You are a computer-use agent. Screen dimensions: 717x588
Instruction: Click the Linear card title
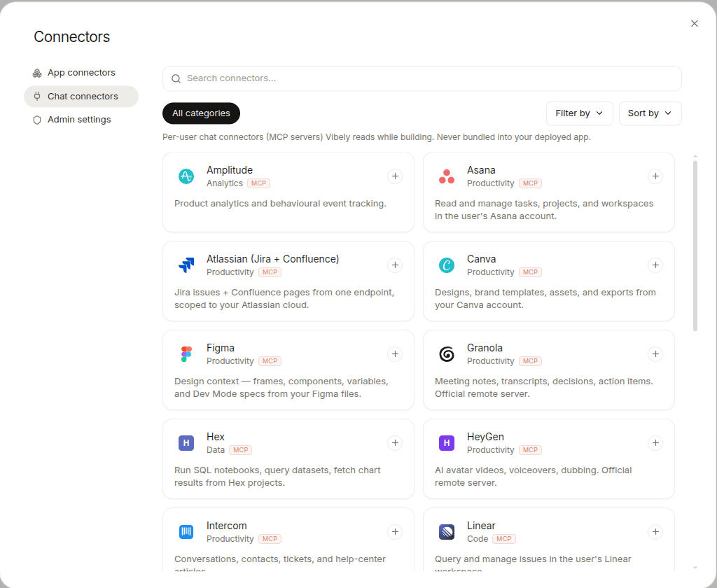[x=481, y=526]
